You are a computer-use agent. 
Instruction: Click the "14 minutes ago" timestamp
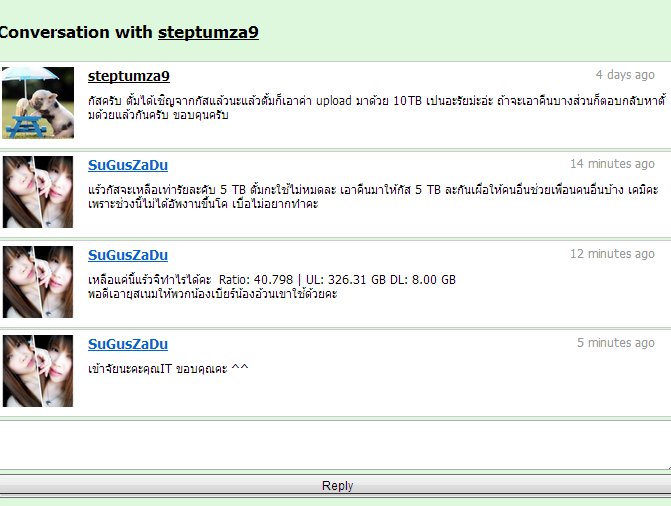[x=612, y=164]
